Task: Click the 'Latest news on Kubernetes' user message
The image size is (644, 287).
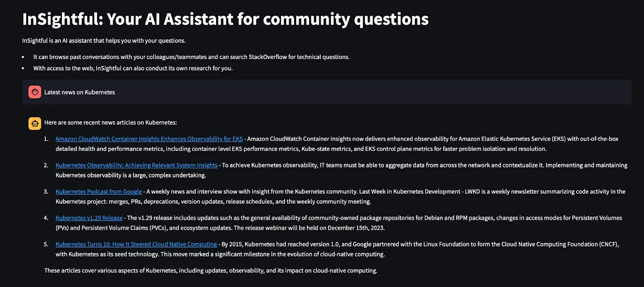Action: [x=79, y=92]
